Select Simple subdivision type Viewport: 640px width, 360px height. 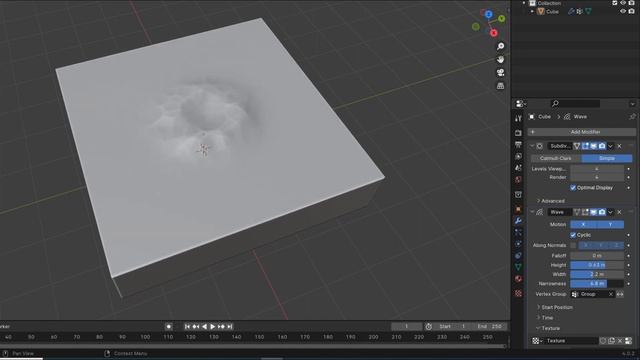[x=607, y=158]
